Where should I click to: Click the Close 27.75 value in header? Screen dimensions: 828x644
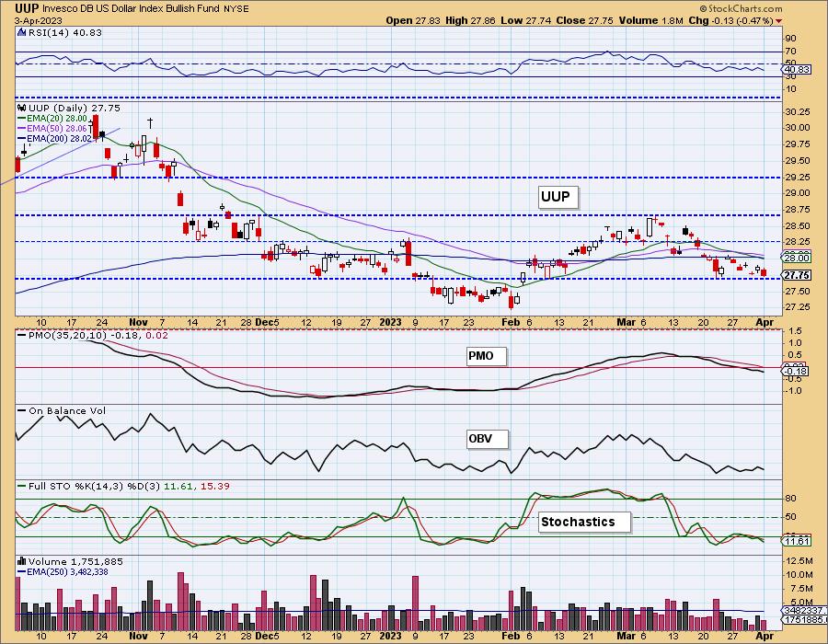click(584, 20)
